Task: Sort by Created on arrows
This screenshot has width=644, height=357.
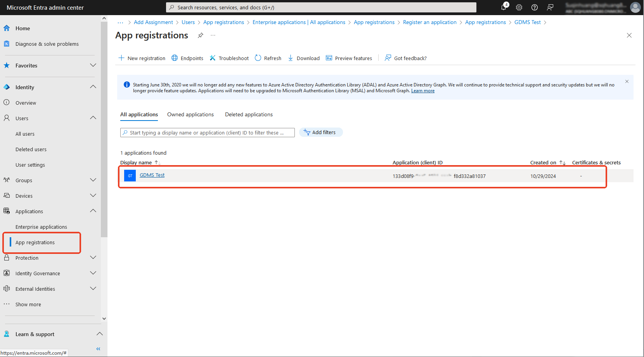Action: [563, 162]
